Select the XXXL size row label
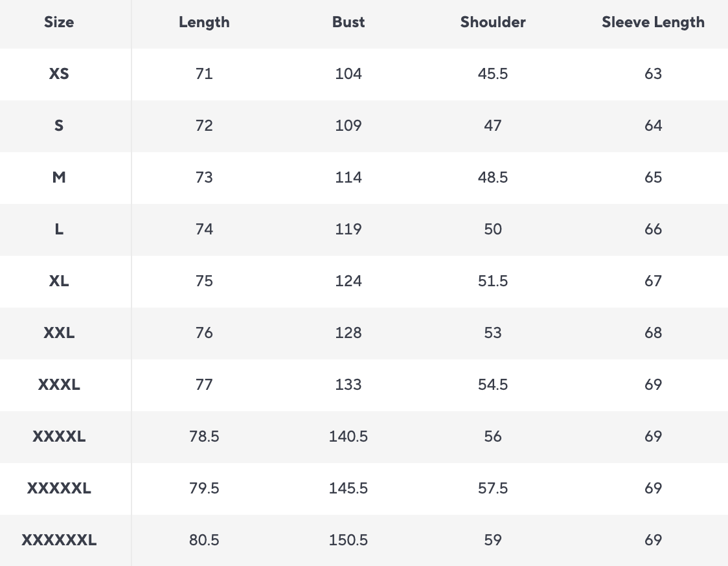The width and height of the screenshot is (728, 566). [x=59, y=385]
